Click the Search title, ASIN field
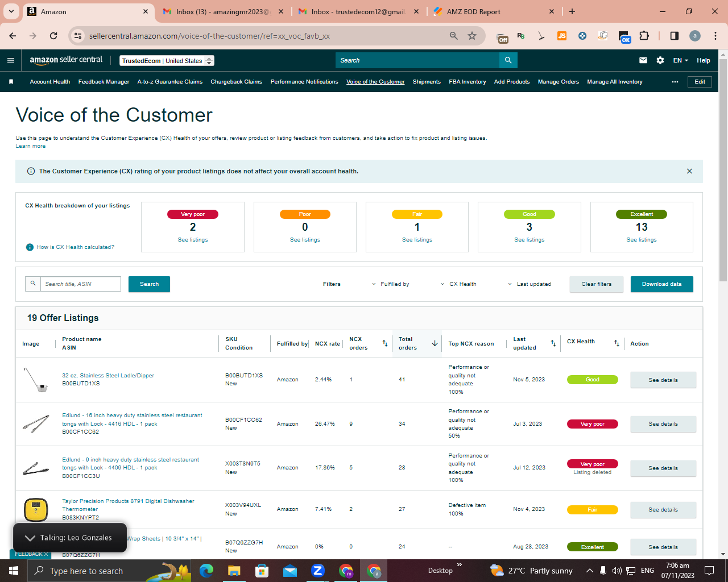The width and height of the screenshot is (728, 582). [81, 284]
